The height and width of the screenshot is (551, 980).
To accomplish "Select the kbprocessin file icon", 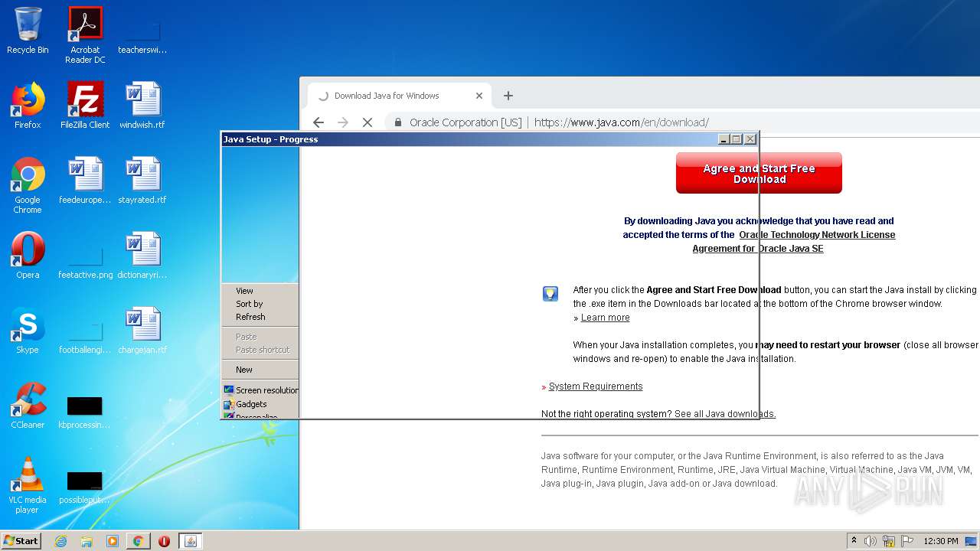I will tap(85, 412).
